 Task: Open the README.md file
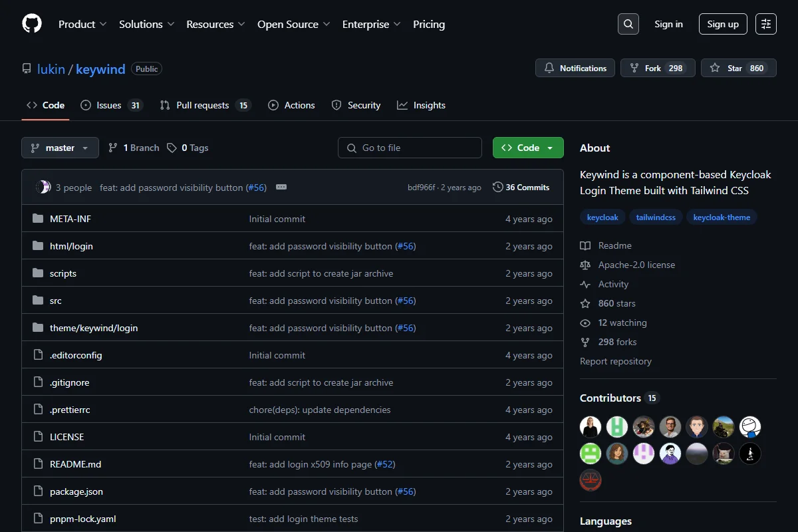(75, 464)
